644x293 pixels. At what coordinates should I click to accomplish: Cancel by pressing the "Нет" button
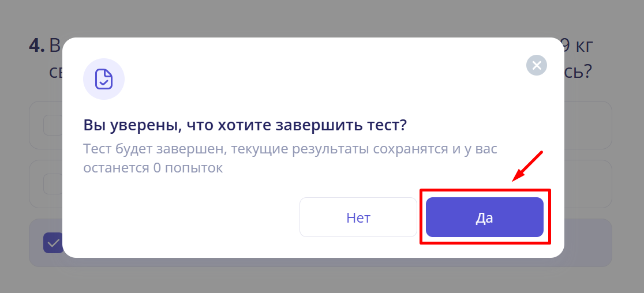[x=358, y=217]
